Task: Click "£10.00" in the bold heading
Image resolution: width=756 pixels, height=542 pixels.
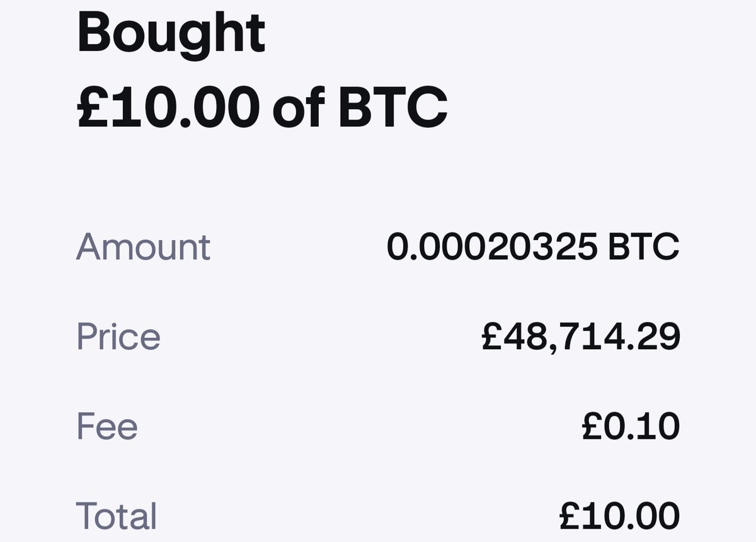Action: (x=168, y=107)
